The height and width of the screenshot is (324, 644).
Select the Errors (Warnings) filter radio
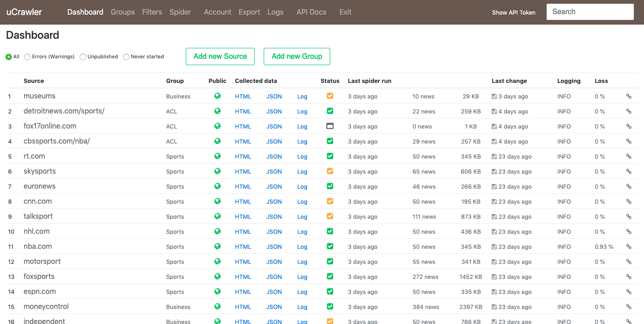(27, 57)
